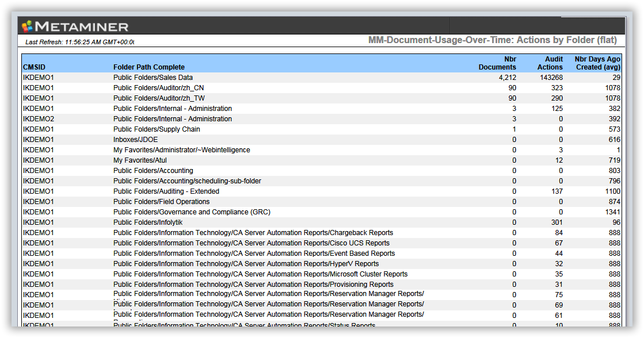The height and width of the screenshot is (338, 644).
Task: Click audit actions value 44
Action: pos(559,253)
